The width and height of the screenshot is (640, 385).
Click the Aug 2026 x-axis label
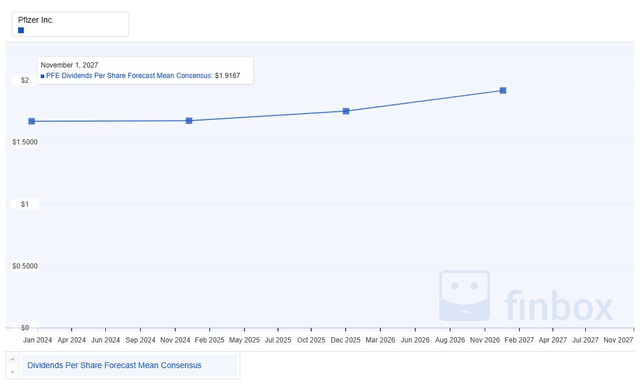click(x=450, y=340)
